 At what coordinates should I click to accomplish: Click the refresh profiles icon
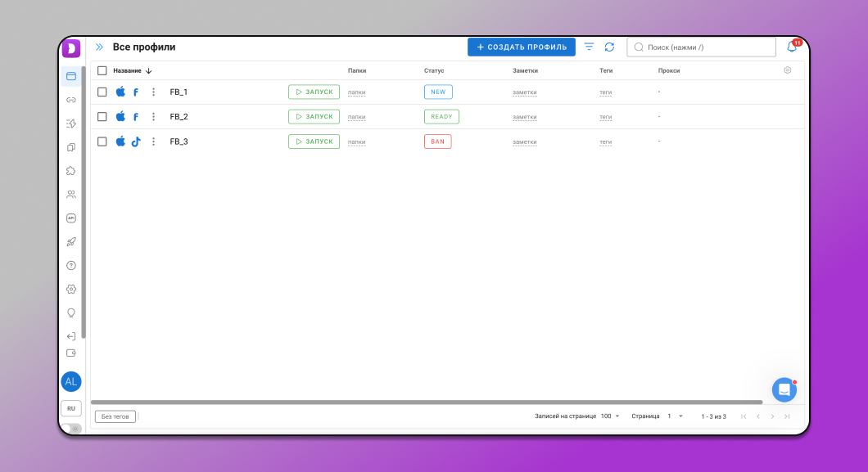(609, 47)
